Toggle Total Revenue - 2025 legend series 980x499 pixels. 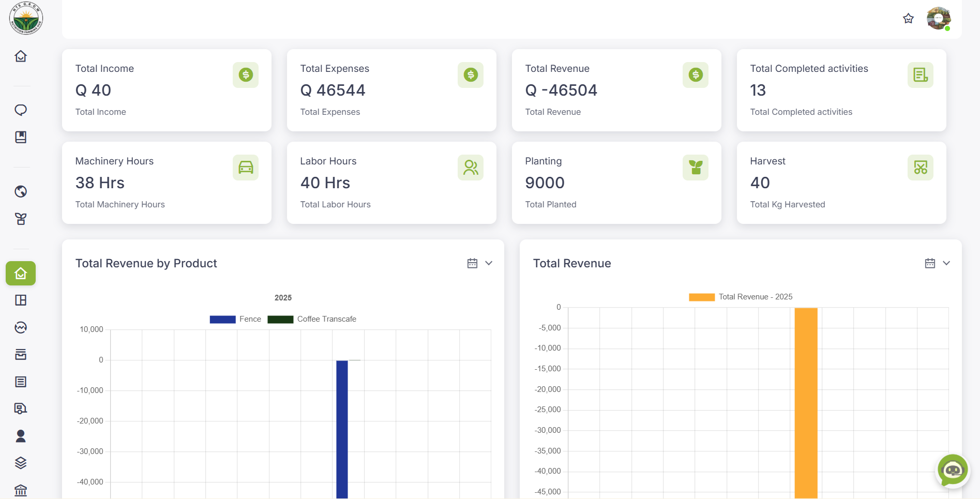pos(741,297)
